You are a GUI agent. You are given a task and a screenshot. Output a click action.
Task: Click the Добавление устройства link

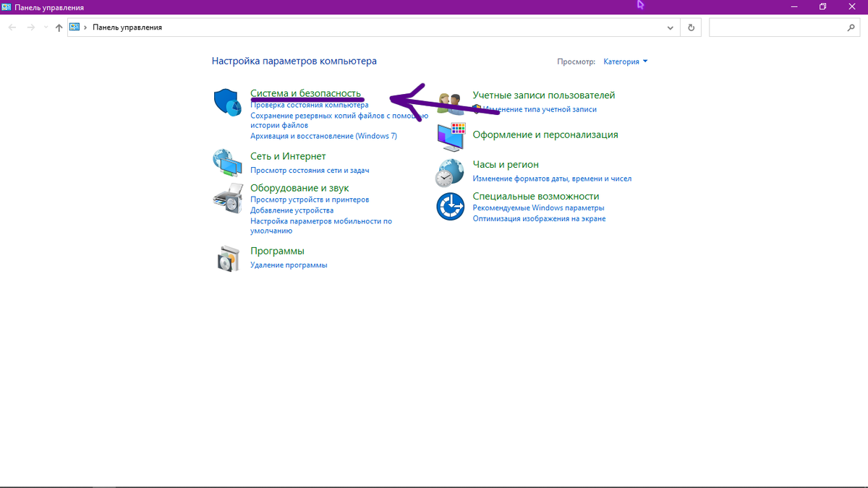(292, 210)
